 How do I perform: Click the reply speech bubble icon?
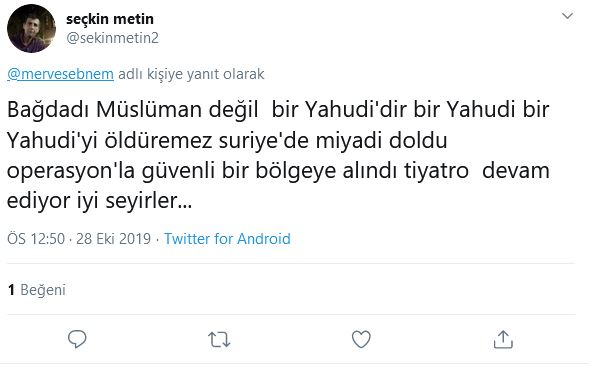tap(77, 339)
